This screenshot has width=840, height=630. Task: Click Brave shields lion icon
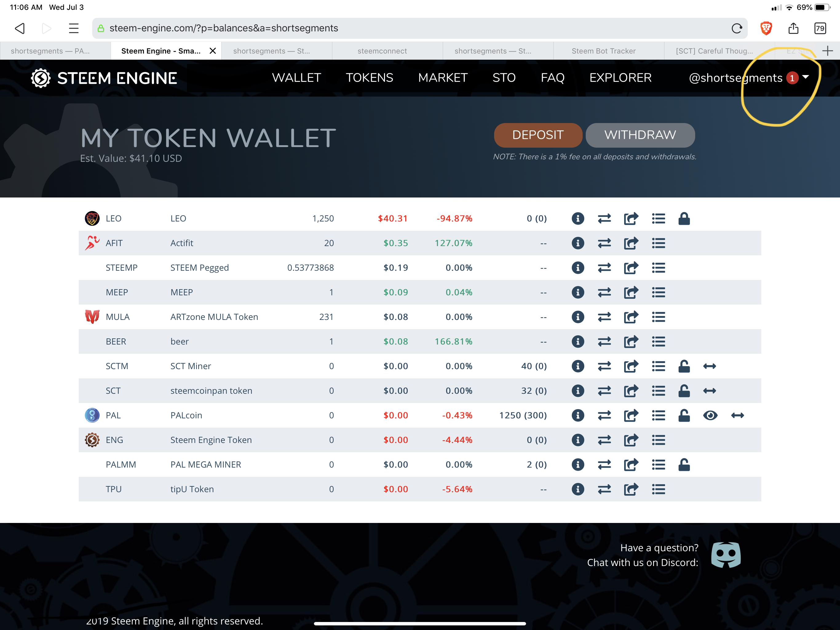point(766,28)
